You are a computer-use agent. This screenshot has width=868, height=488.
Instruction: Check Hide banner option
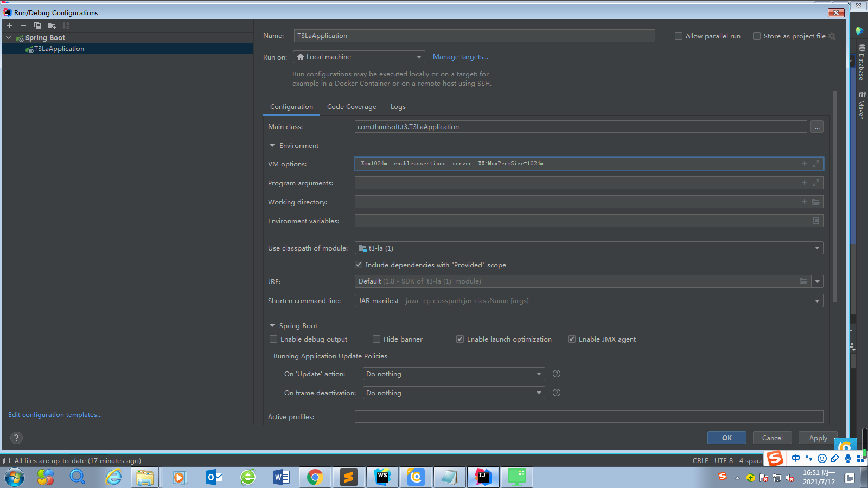pos(376,339)
